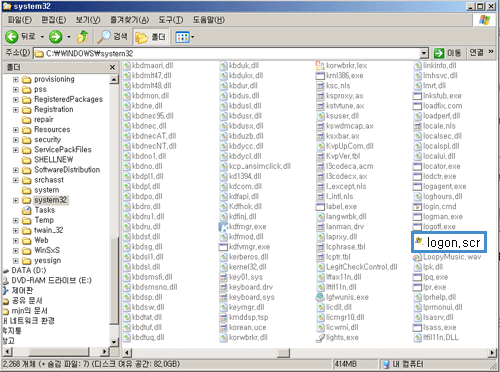Select the loadfix.com file
Image resolution: width=500 pixels, height=372 pixels.
click(x=443, y=106)
